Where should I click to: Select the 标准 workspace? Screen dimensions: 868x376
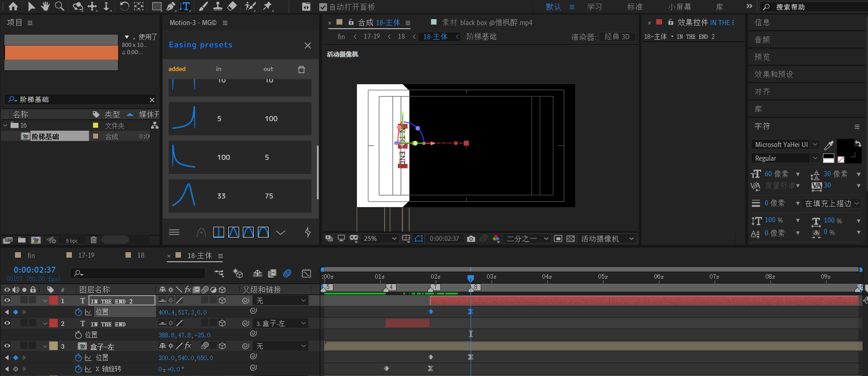click(635, 7)
